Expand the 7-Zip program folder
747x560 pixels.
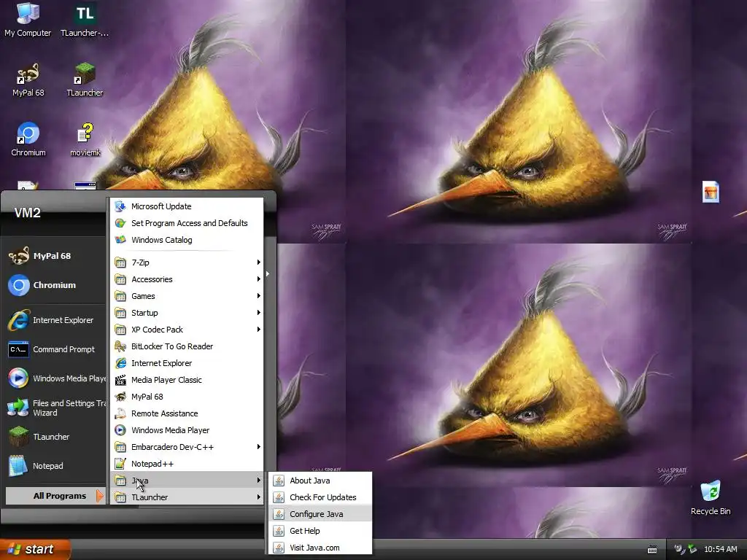pos(187,262)
